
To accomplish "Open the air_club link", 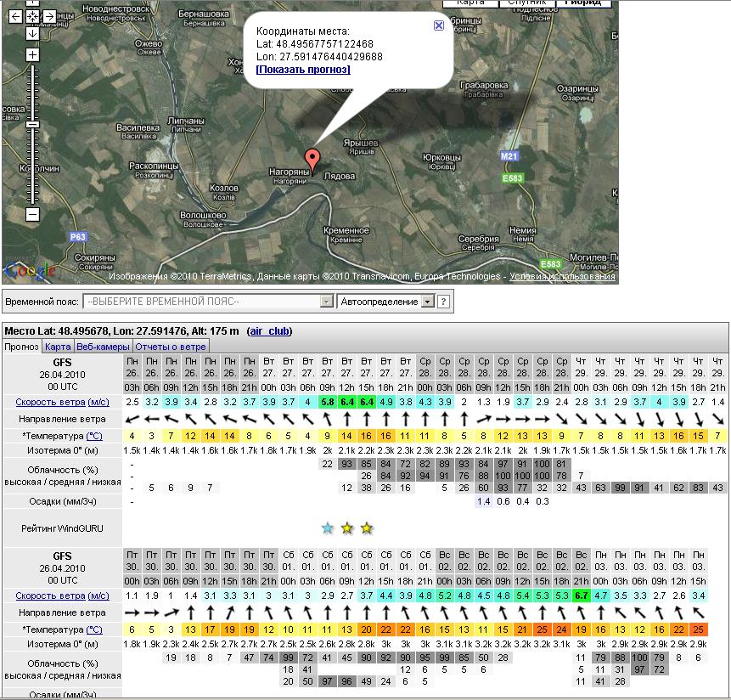I will click(269, 330).
